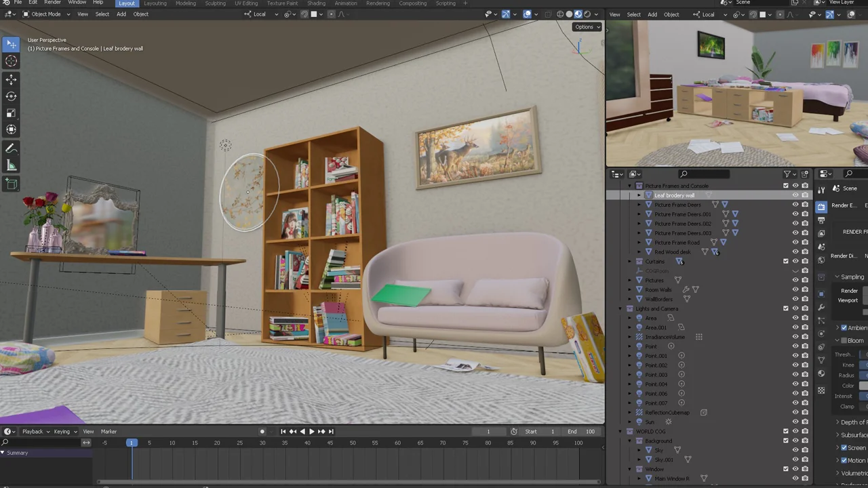Collapse the Picture Frames and Console collection
This screenshot has height=488, width=868.
pos(629,186)
